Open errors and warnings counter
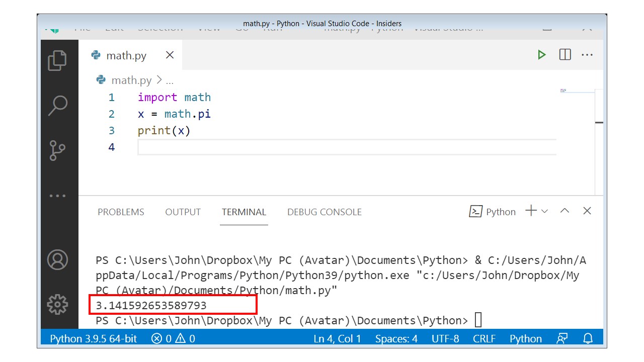 175,338
